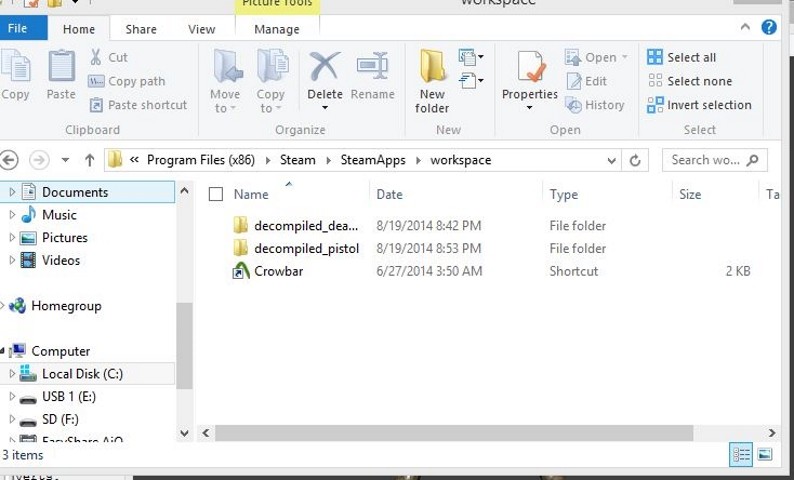The width and height of the screenshot is (794, 480).
Task: Click the History command in ribbon
Action: click(594, 105)
